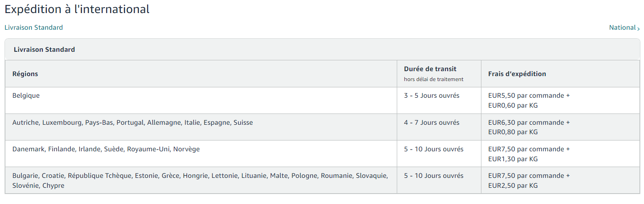This screenshot has width=644, height=204.
Task: Click the fee cell with EUR1,30 par KG
Action: pos(529,154)
